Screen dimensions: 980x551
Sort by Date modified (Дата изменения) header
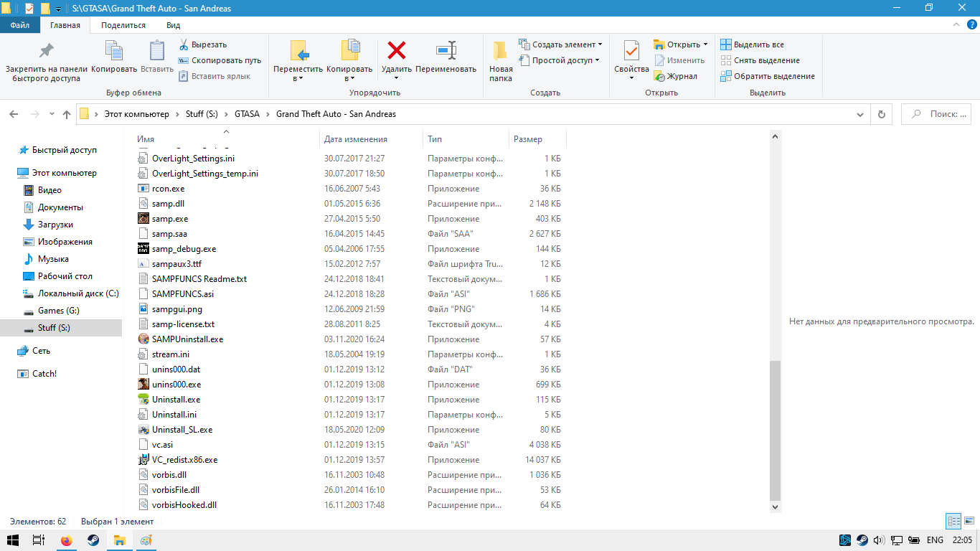[371, 139]
